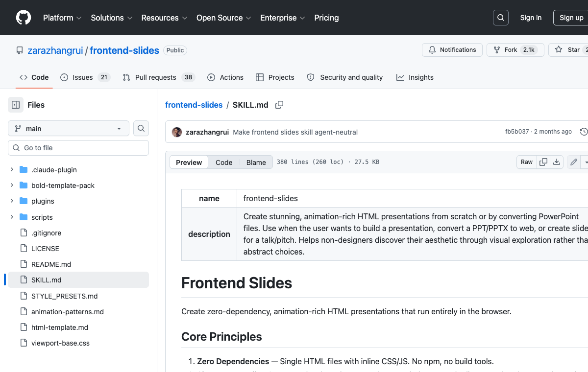Switch to Preview view

[189, 163]
